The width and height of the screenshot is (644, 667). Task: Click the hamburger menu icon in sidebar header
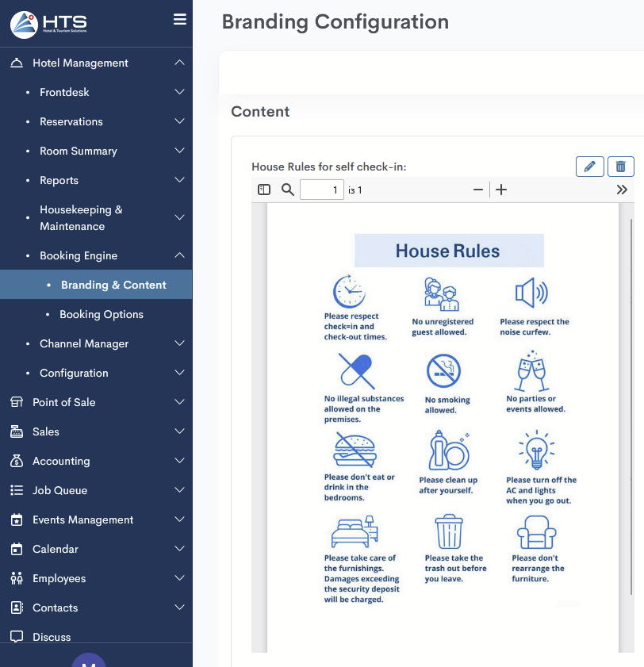(x=180, y=20)
